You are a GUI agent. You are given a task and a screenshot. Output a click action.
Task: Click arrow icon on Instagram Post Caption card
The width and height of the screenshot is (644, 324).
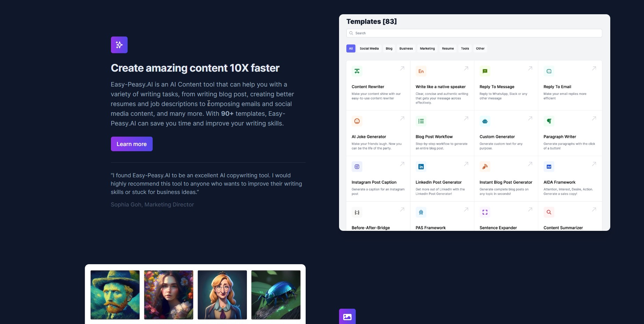click(x=402, y=164)
